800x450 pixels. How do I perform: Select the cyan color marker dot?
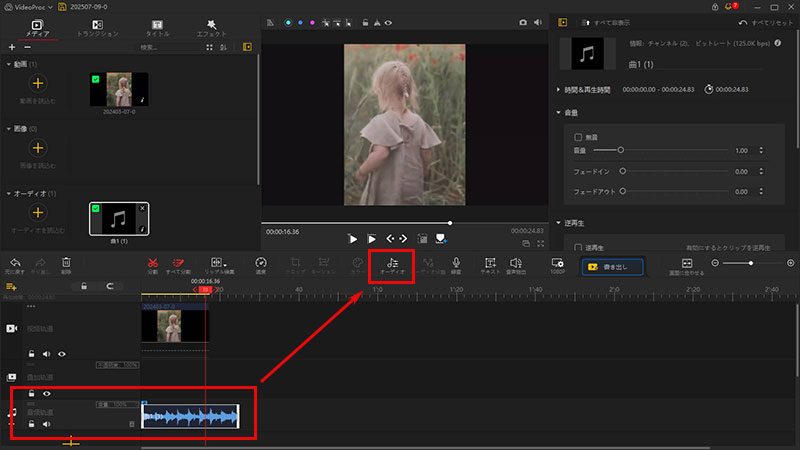click(288, 22)
